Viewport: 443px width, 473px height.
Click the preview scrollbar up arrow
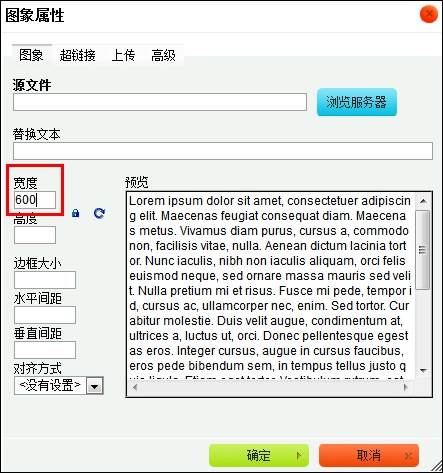423,201
